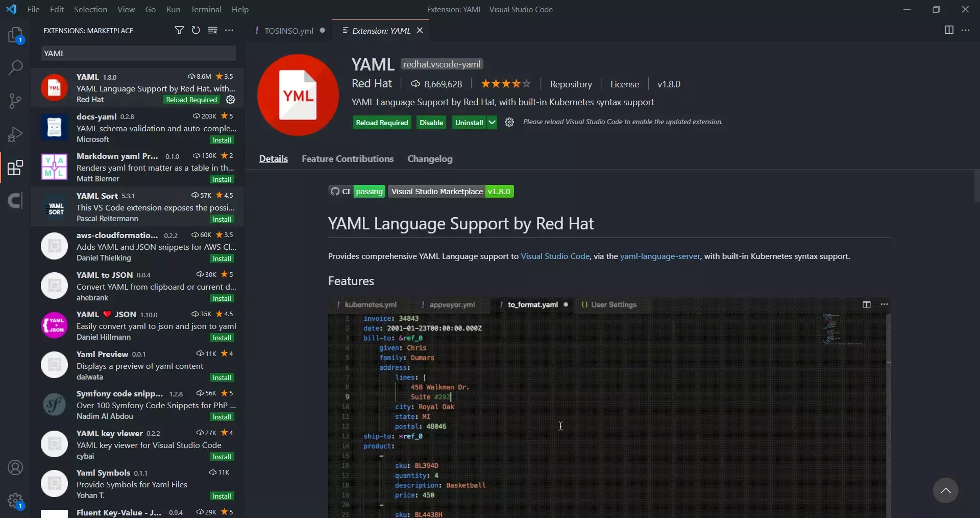Open the Source Control view
Viewport: 980px width, 518px height.
click(15, 101)
